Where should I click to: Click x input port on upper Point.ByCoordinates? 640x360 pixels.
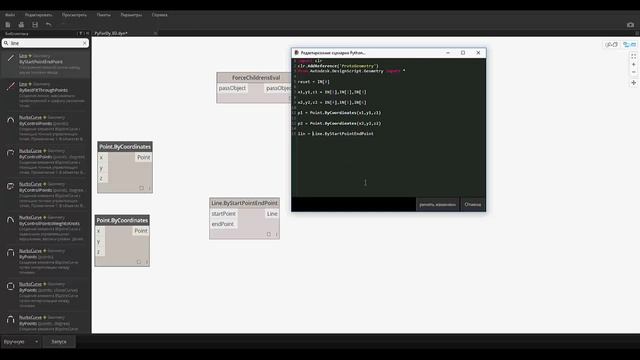click(x=102, y=158)
